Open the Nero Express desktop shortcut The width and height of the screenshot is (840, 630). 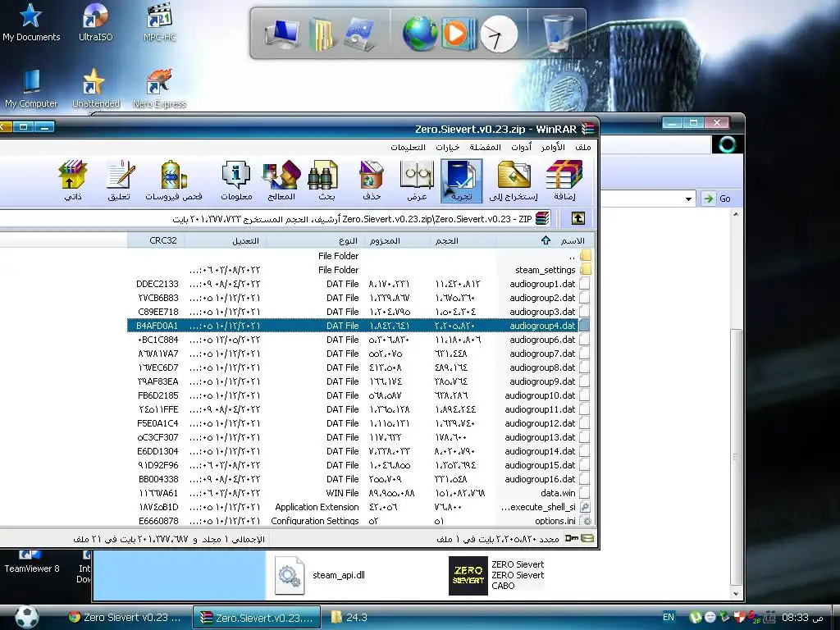159,89
